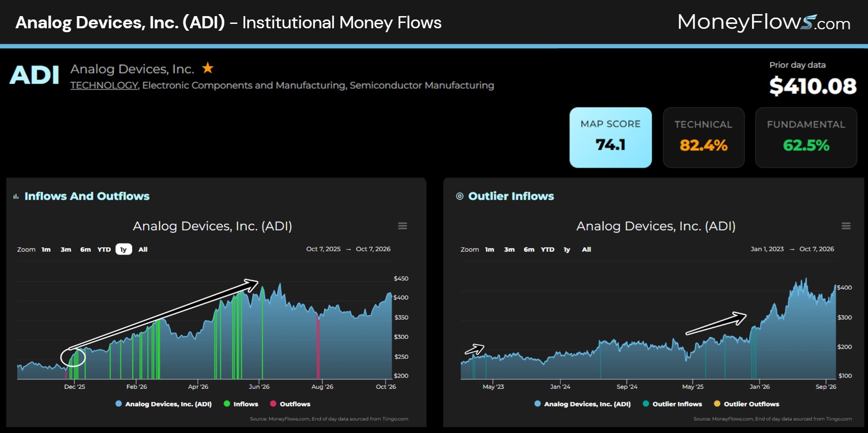Toggle the Outlier Outflows legend series
868x433 pixels.
click(747, 404)
